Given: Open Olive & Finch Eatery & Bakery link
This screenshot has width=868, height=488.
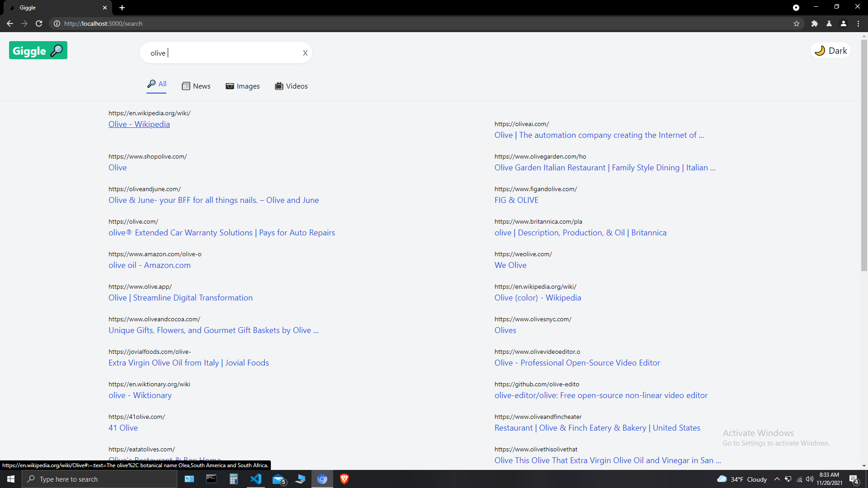Looking at the screenshot, I should point(597,428).
